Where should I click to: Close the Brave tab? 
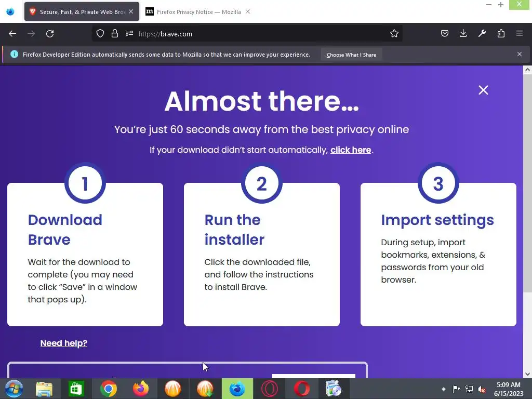click(x=131, y=11)
